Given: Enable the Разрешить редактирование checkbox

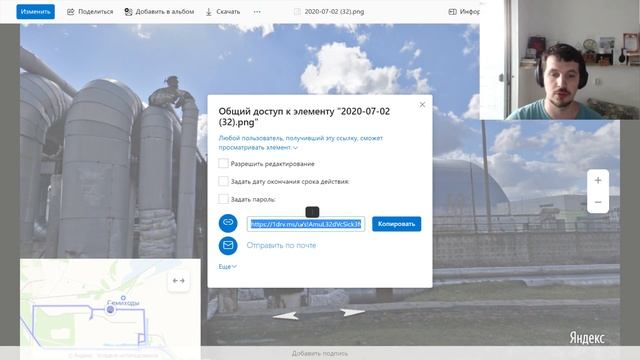Looking at the screenshot, I should point(223,163).
